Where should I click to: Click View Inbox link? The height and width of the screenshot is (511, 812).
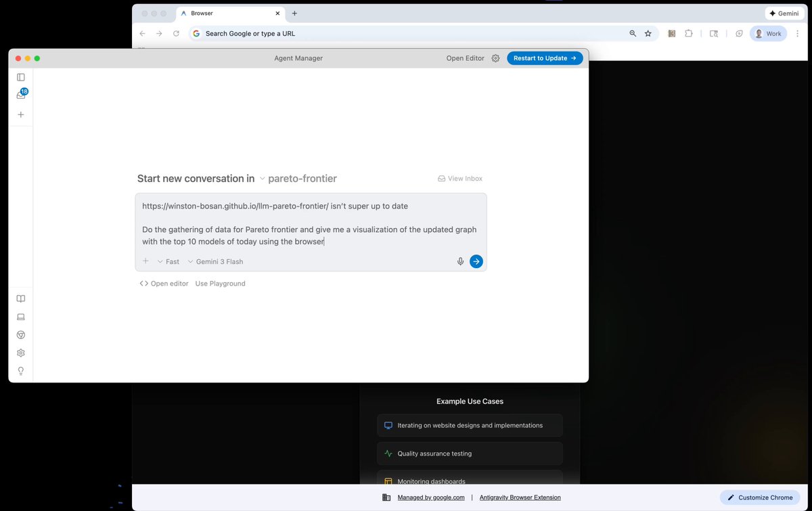pos(460,179)
